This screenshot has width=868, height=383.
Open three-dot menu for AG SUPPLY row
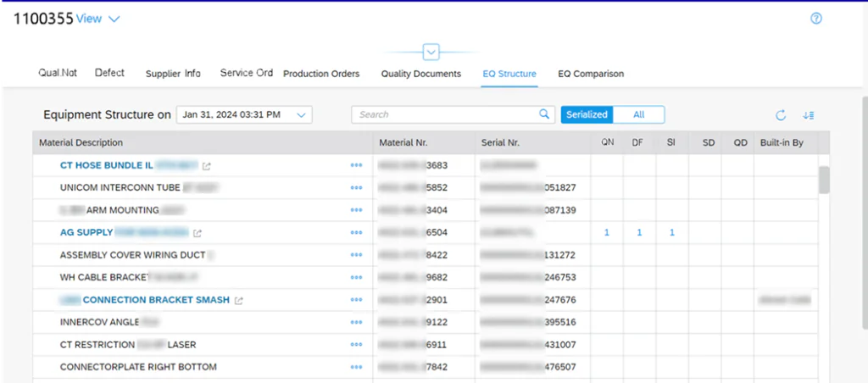[357, 232]
